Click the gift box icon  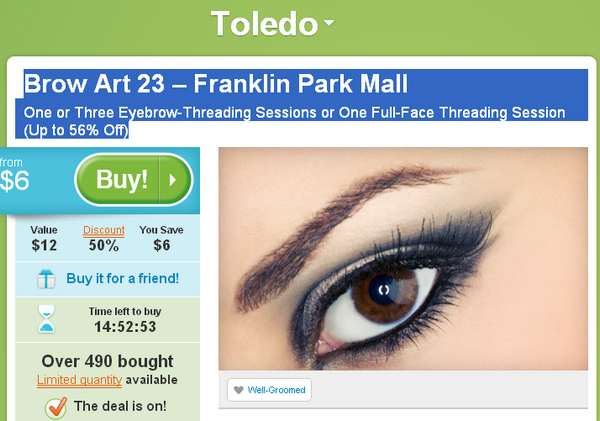click(46, 279)
